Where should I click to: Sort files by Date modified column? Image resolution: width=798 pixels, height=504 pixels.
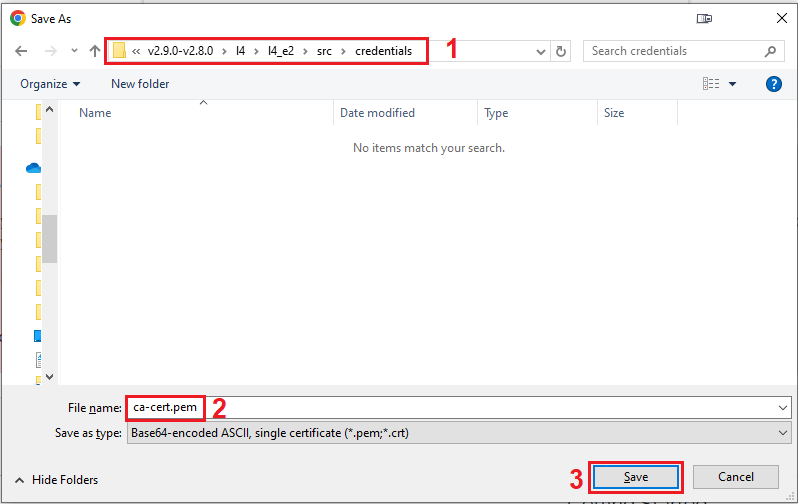tap(377, 113)
